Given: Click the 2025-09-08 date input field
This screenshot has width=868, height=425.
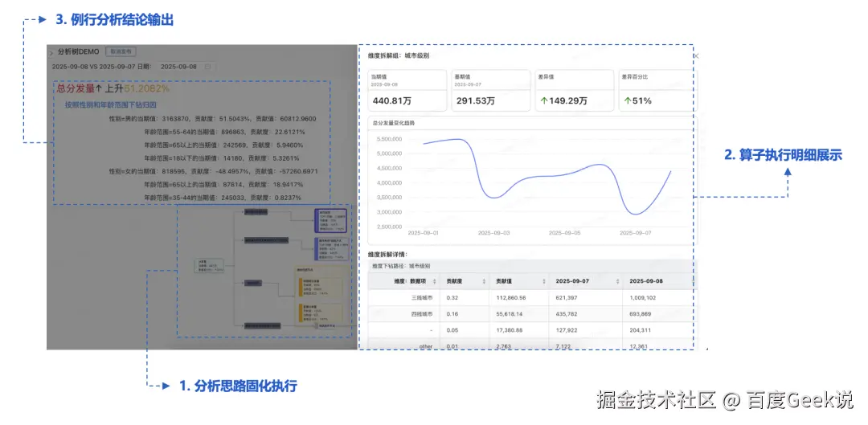Looking at the screenshot, I should 186,67.
